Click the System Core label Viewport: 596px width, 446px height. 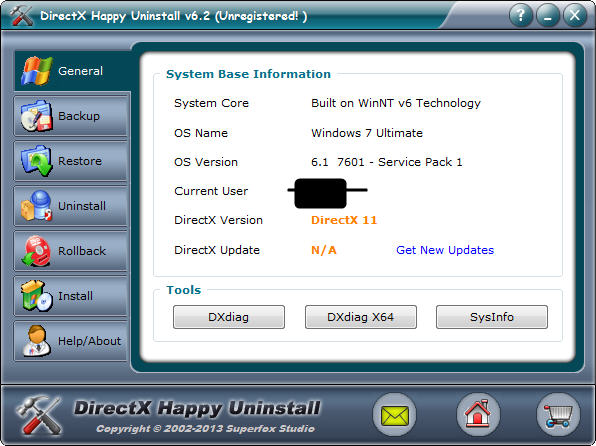point(211,103)
